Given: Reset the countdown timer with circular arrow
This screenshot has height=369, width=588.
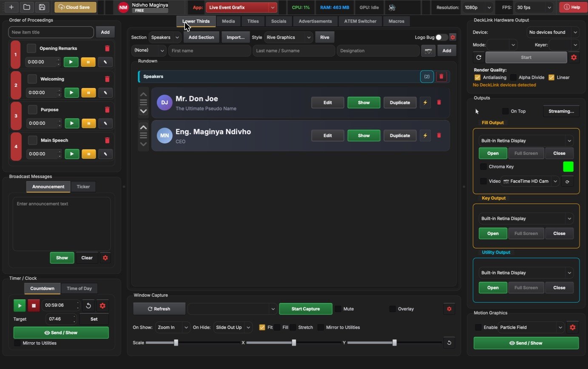Looking at the screenshot, I should (x=88, y=305).
